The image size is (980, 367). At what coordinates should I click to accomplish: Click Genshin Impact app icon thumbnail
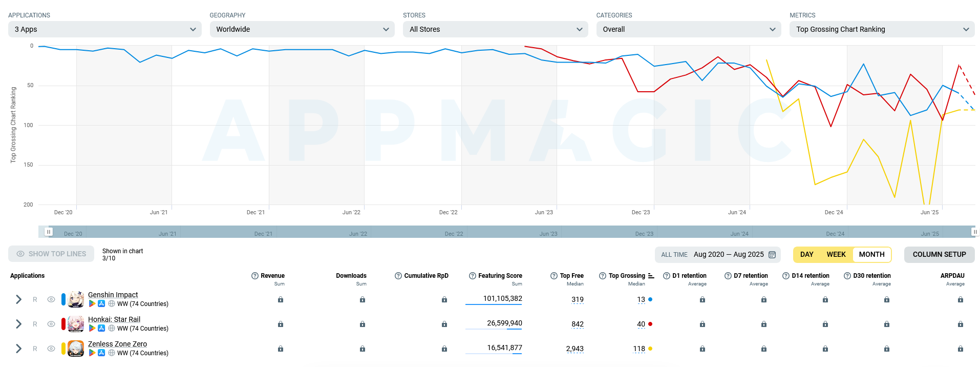76,299
